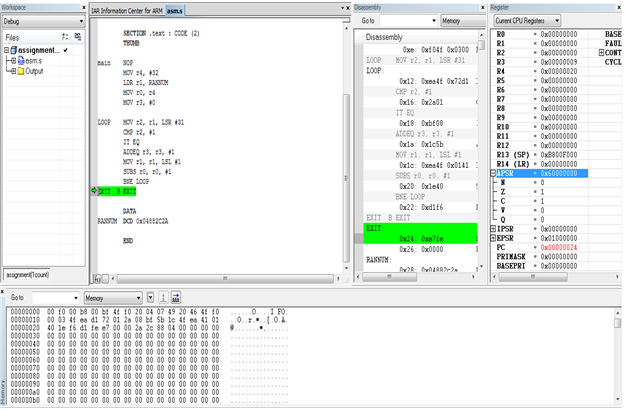Viewport: 625px width, 410px height.
Task: Click the asm.s file icon in Workspace
Action: 21,61
